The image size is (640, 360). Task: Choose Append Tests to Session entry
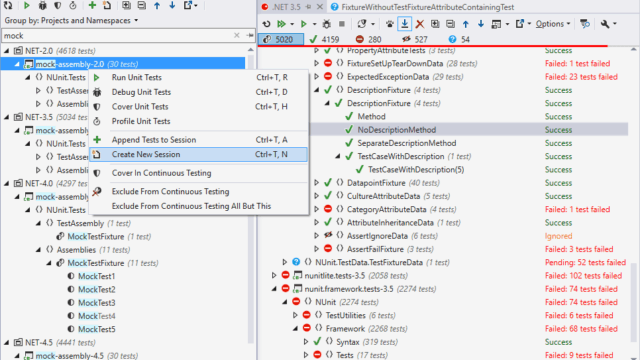(198, 140)
